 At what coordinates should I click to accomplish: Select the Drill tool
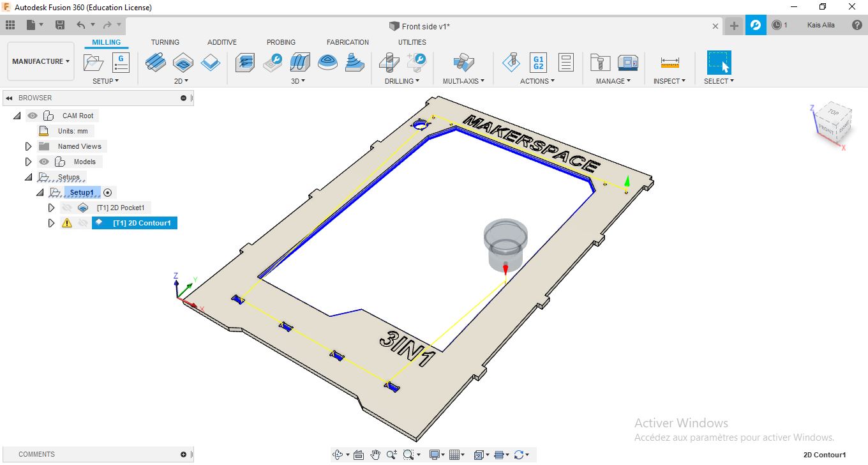389,63
